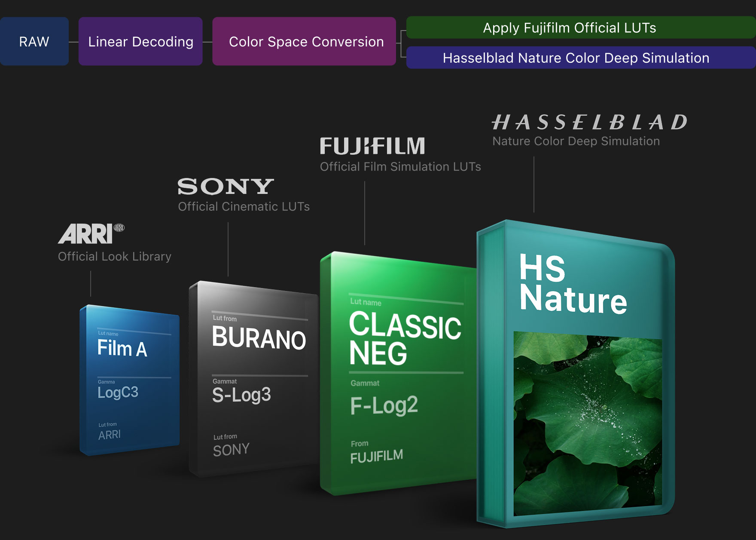Select the Linear Decoding step

(x=140, y=41)
